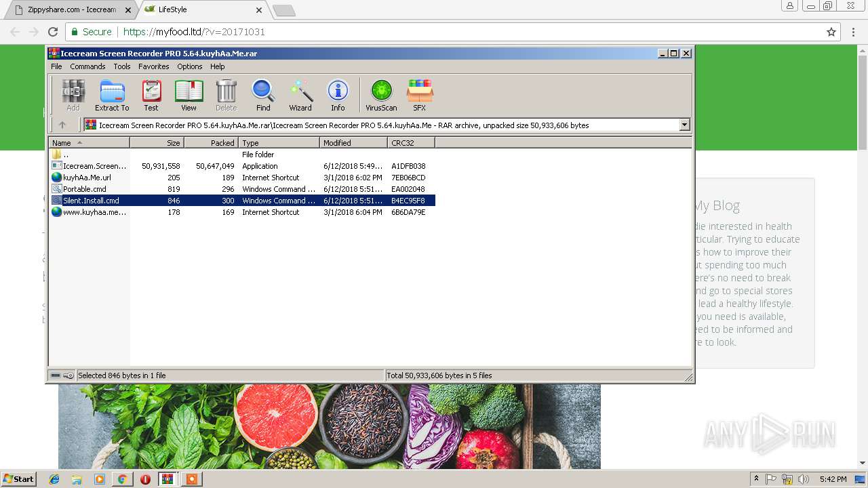Run the Test archive tool
Viewport: 868px width, 488px height.
[x=151, y=96]
